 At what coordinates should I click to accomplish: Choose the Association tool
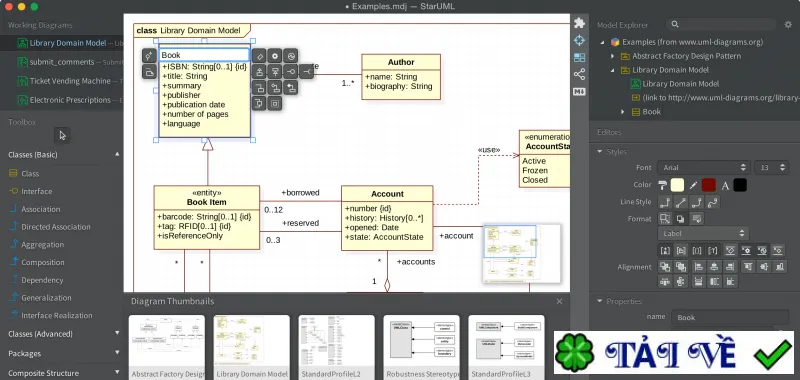coord(40,209)
